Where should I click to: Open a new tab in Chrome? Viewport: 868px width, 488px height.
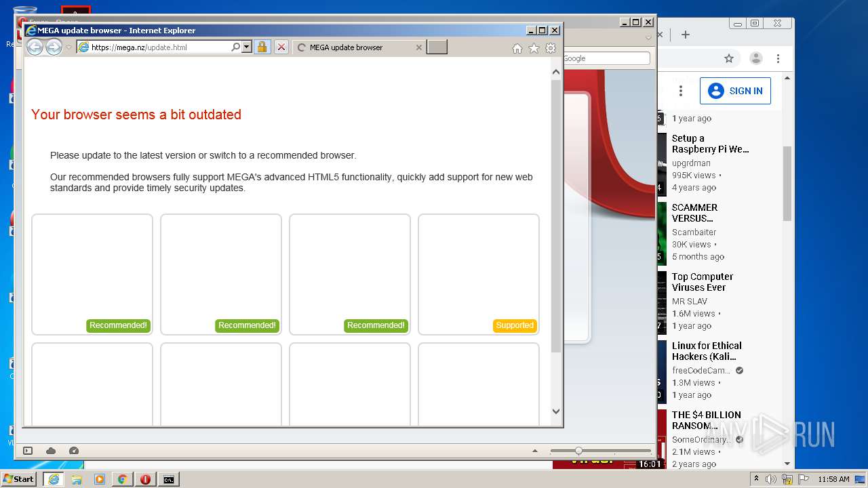[x=685, y=35]
